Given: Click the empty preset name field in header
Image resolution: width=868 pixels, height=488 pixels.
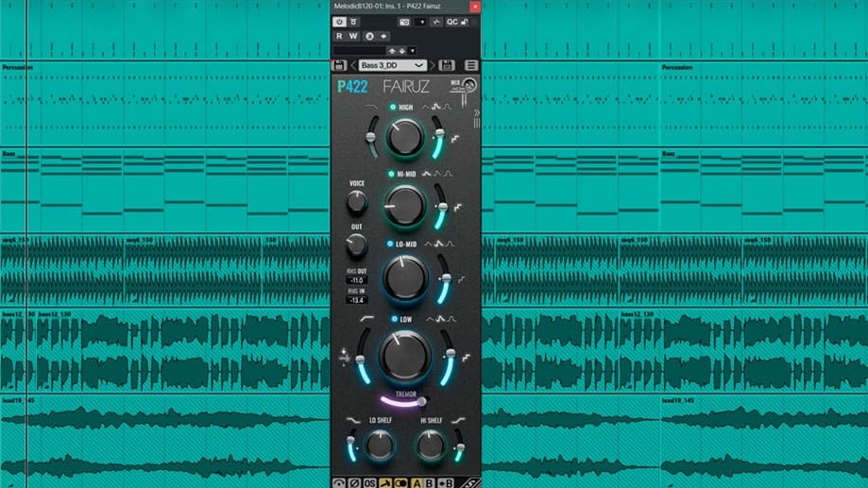Looking at the screenshot, I should pos(359,50).
